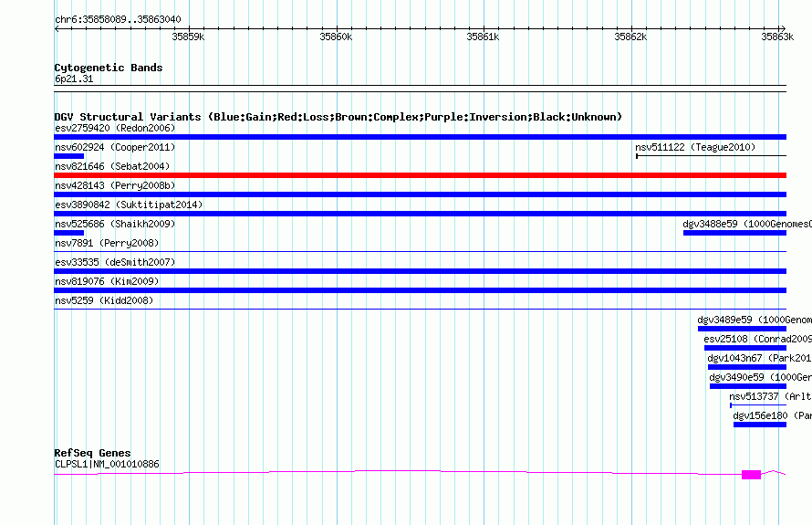Open nsv5259 (Kidd2008) label

coord(104,300)
